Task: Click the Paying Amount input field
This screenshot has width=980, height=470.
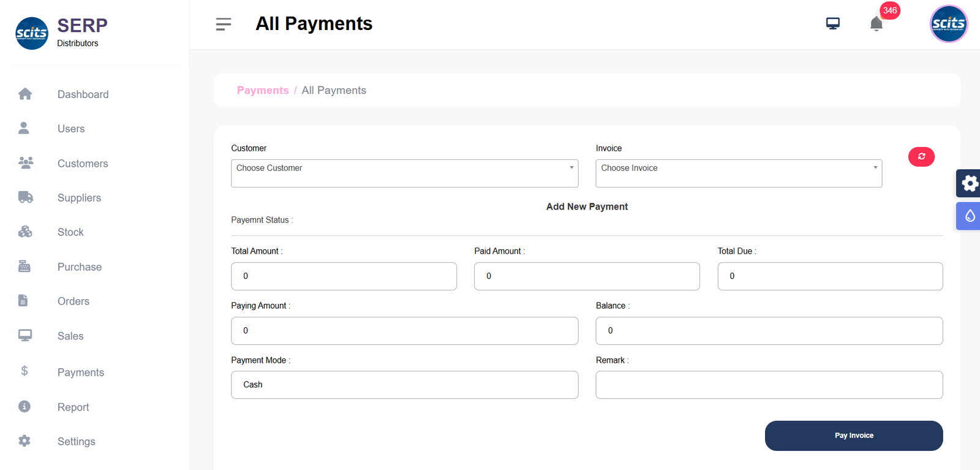Action: [x=404, y=331]
